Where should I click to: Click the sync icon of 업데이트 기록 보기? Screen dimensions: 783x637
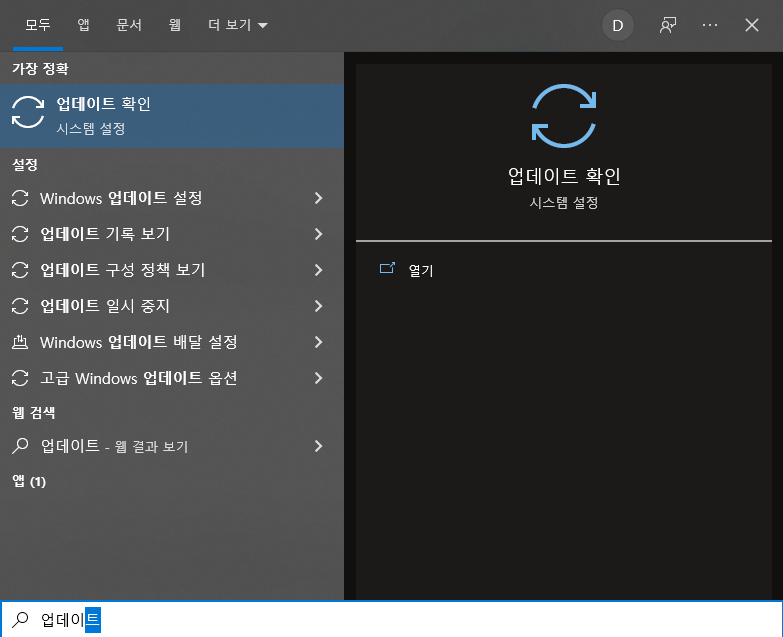pyautogui.click(x=20, y=234)
